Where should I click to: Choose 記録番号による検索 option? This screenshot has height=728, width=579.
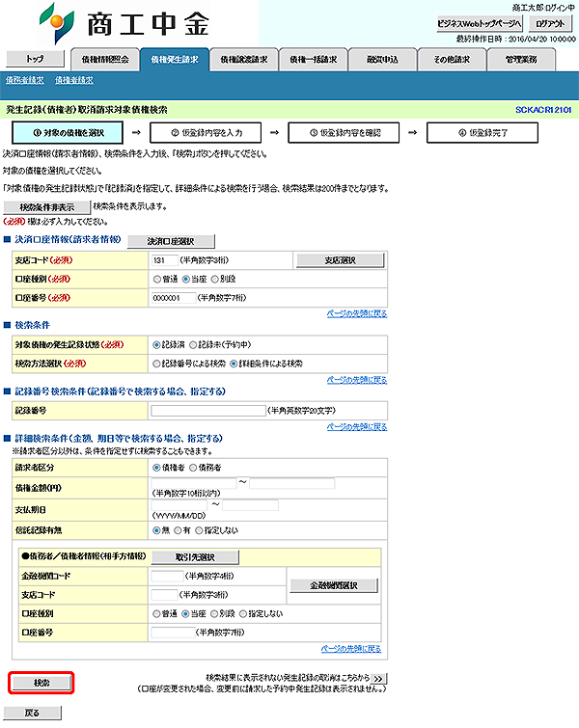(x=157, y=364)
